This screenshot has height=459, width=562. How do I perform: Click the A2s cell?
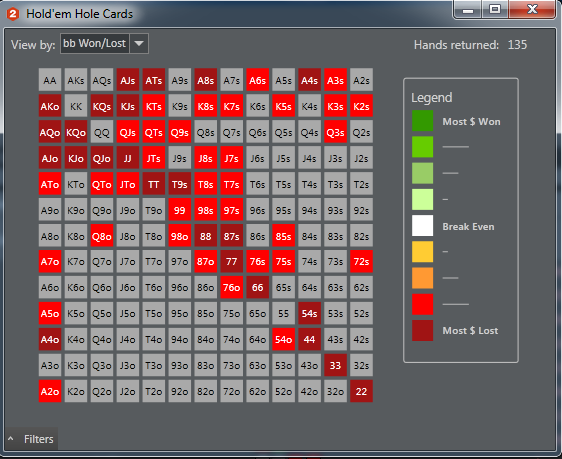coord(361,80)
